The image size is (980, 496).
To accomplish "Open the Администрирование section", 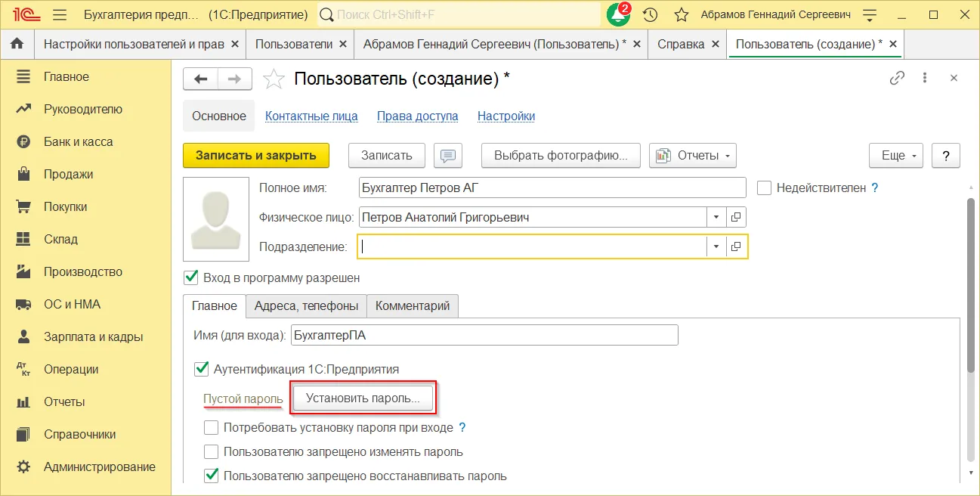I will 99,467.
